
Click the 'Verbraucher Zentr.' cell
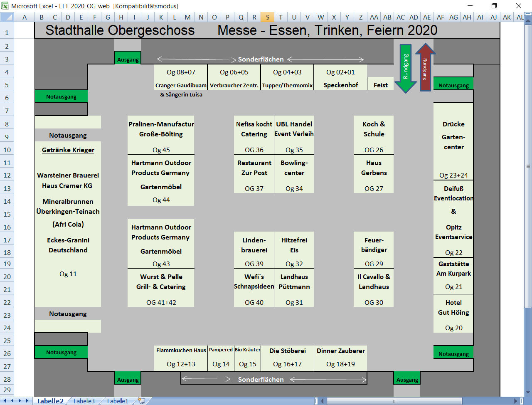click(234, 85)
